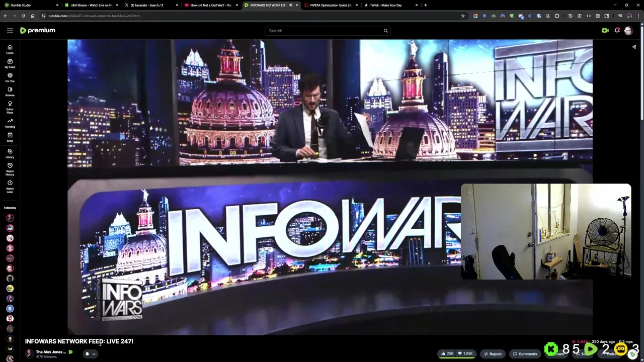Open the user profile avatar menu
The image size is (644, 362).
coord(628,31)
